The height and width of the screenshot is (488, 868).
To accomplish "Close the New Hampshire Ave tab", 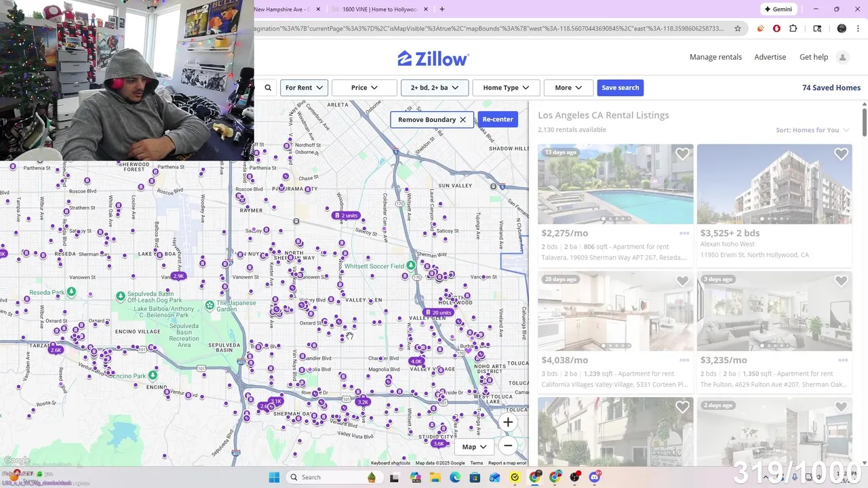I will coord(318,9).
